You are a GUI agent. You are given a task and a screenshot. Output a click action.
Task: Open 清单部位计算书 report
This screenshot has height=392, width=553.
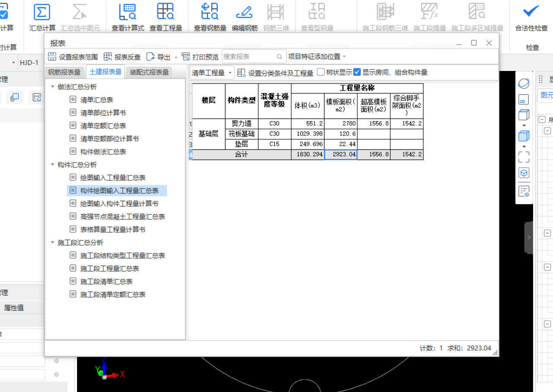point(103,112)
